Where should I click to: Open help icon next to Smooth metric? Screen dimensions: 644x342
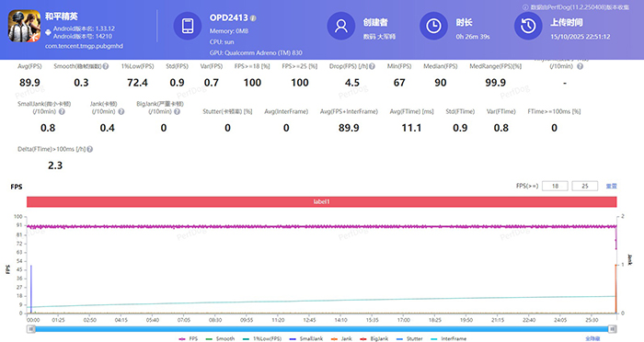(106, 66)
